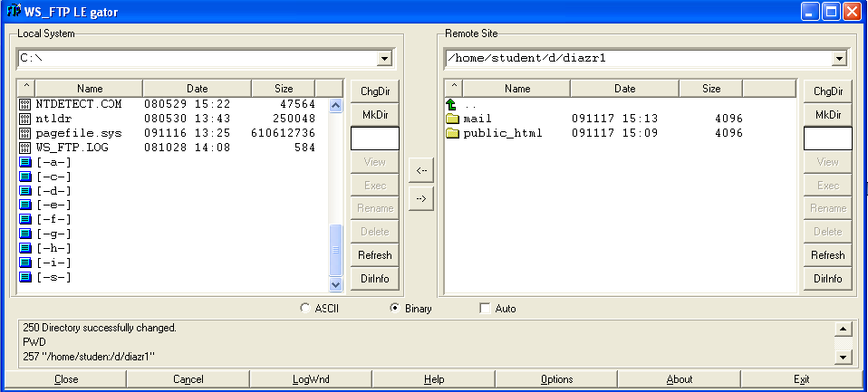
Task: Select drive [-h-] icon in local list
Action: point(25,248)
